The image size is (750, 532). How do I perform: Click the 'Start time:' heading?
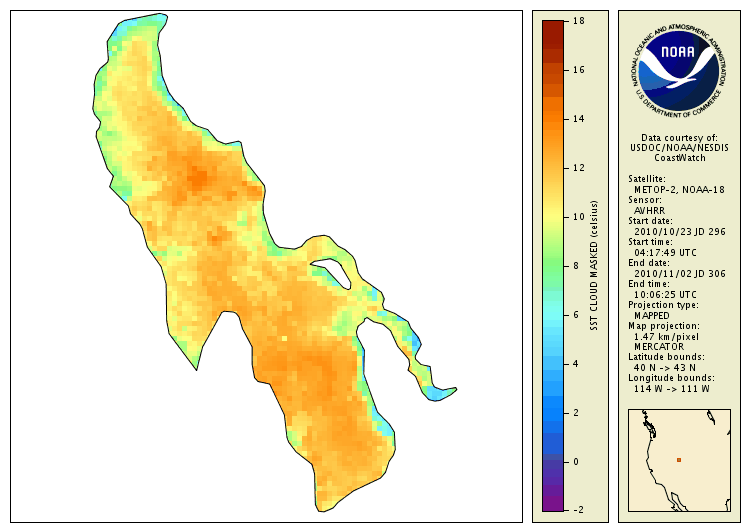pos(650,242)
